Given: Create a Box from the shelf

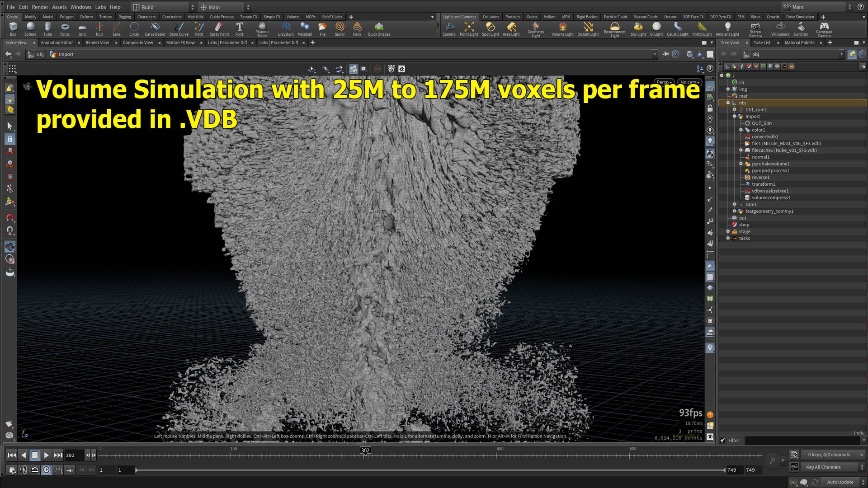Looking at the screenshot, I should (13, 29).
